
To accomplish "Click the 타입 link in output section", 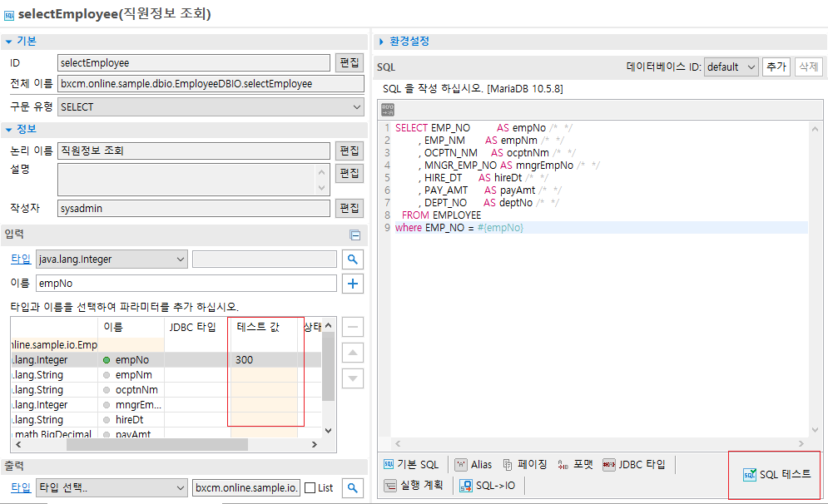I will click(x=20, y=487).
